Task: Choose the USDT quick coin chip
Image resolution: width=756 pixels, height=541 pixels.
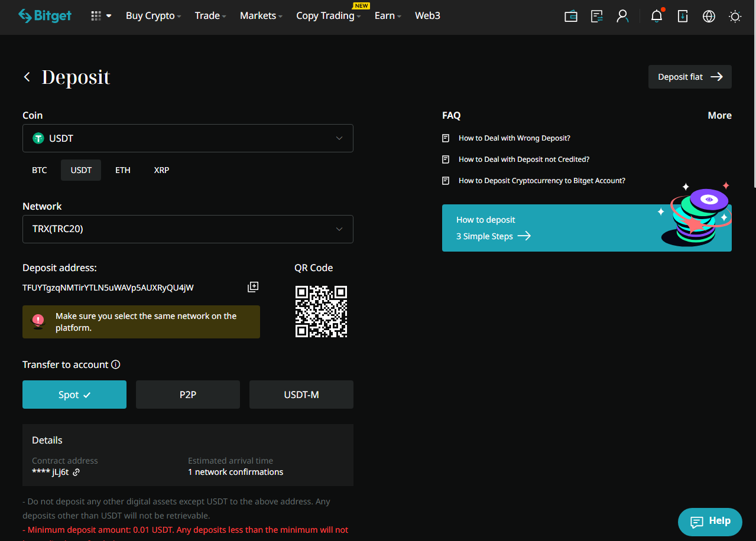Action: (x=82, y=170)
